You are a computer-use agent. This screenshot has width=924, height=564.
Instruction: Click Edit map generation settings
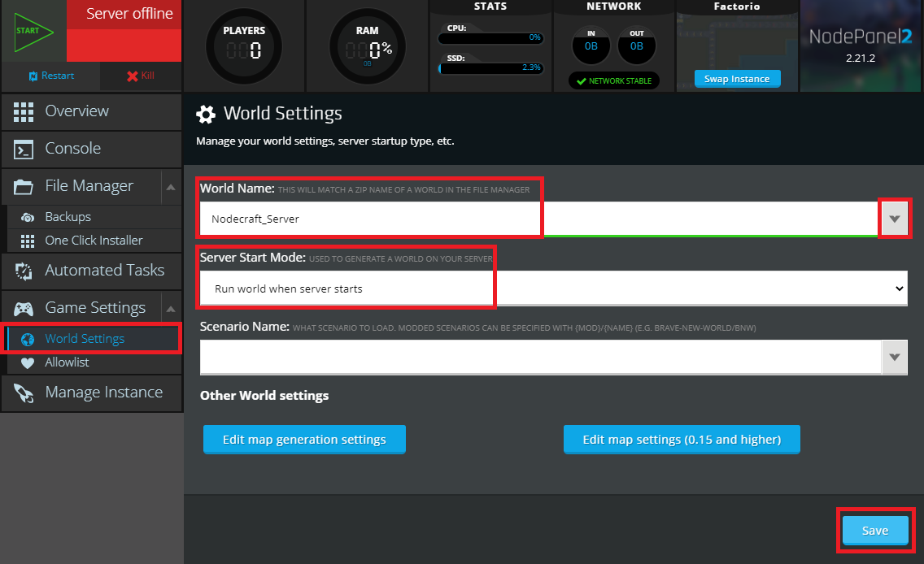[x=304, y=440]
